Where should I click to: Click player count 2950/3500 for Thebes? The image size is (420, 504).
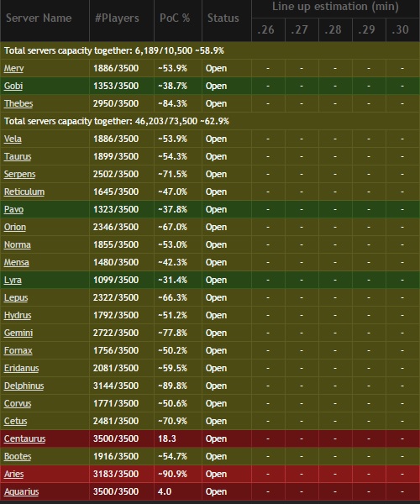coord(116,103)
